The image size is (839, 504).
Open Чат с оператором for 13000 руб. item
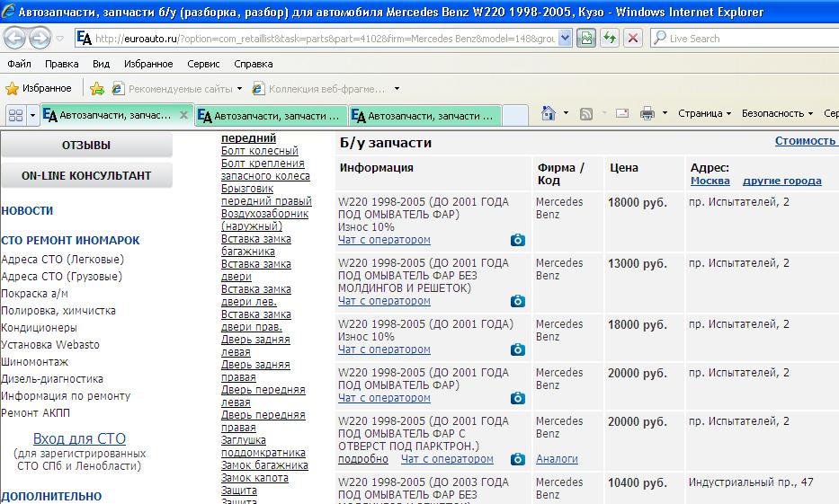(x=384, y=301)
